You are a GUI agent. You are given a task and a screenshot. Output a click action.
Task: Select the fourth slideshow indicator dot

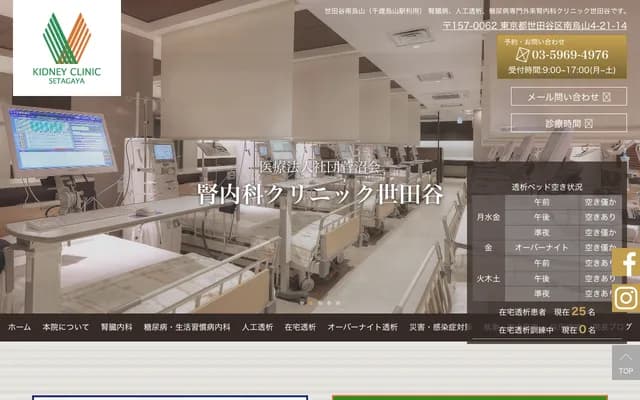point(329,303)
